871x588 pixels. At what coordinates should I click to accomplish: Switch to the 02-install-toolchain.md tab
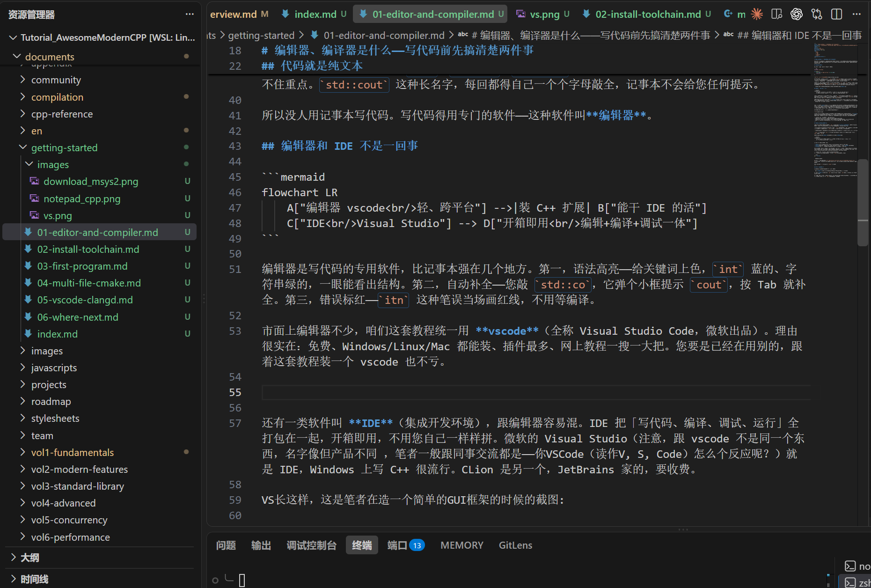[648, 14]
